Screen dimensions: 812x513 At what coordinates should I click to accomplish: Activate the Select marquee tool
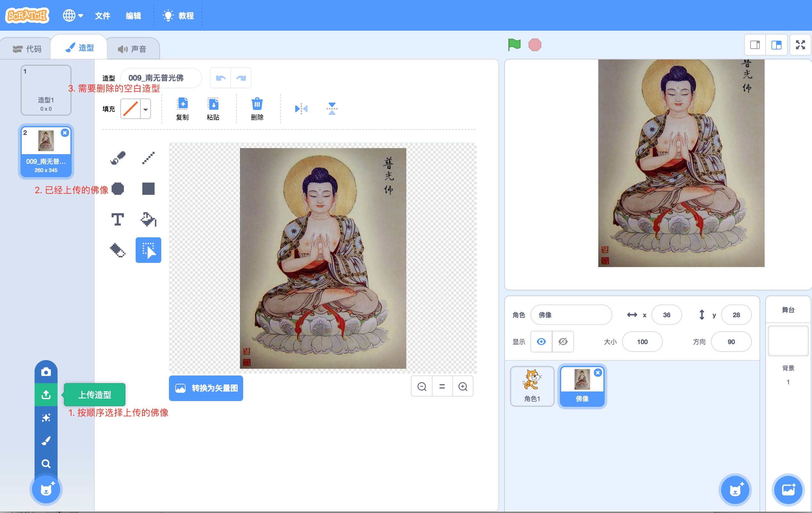pyautogui.click(x=148, y=250)
